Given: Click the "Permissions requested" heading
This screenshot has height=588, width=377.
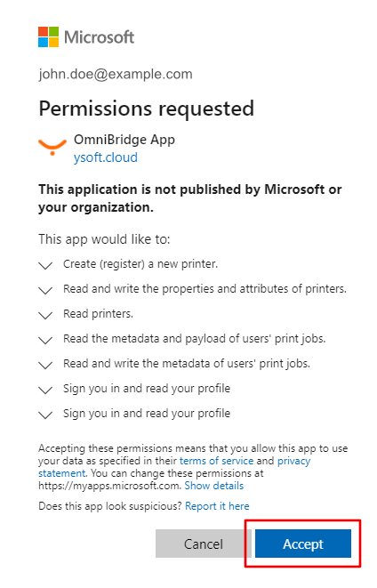Looking at the screenshot, I should point(147,109).
